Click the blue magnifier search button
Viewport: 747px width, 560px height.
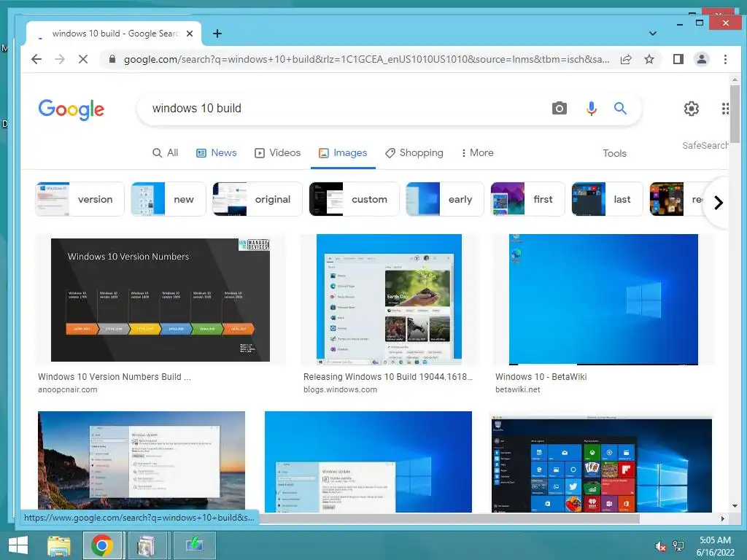click(x=620, y=108)
